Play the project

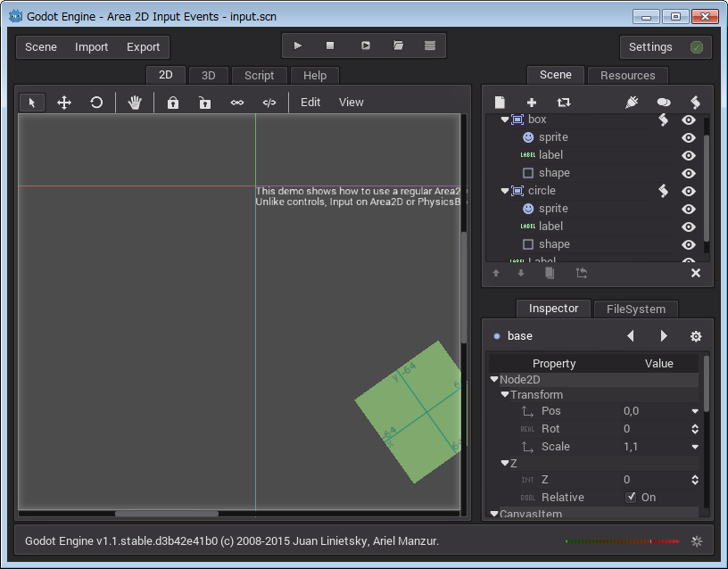pyautogui.click(x=298, y=45)
